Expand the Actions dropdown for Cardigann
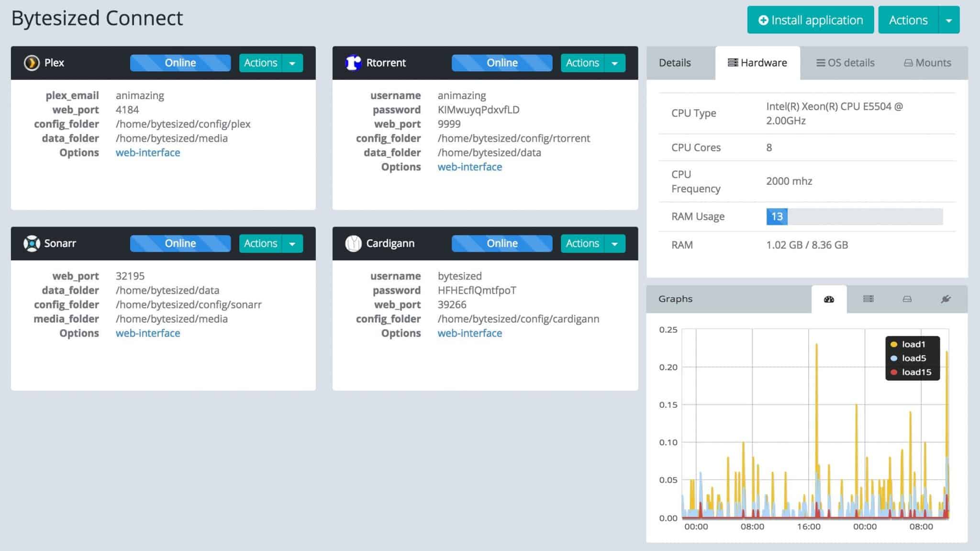Viewport: 980px width, 551px height. coord(615,243)
